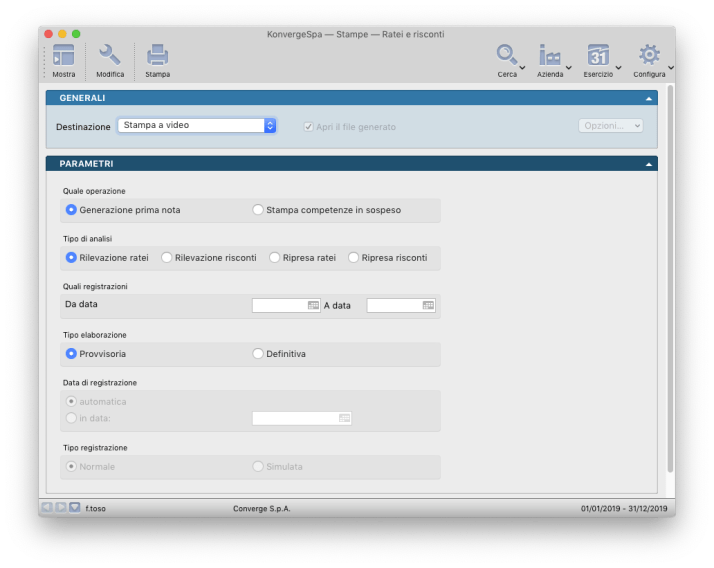Choose Rilevazione risconti analysis type

click(x=167, y=258)
